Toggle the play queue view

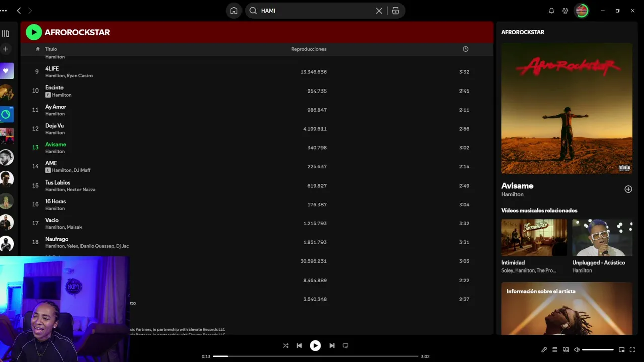click(x=555, y=350)
